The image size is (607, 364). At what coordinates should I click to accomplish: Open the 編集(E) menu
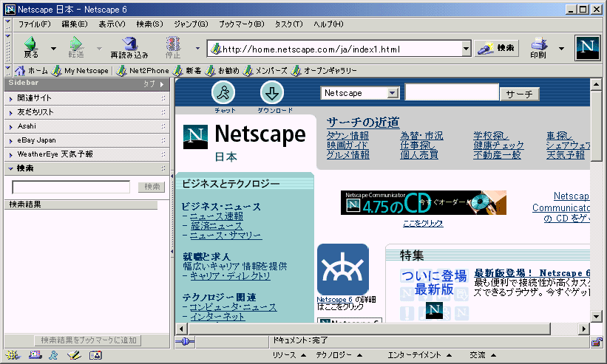click(75, 24)
